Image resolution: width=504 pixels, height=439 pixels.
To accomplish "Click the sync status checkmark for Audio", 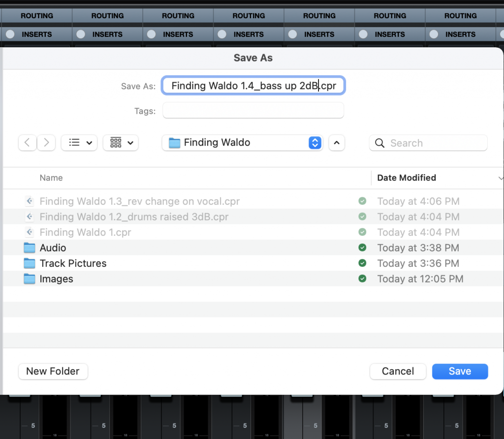I will pyautogui.click(x=362, y=248).
